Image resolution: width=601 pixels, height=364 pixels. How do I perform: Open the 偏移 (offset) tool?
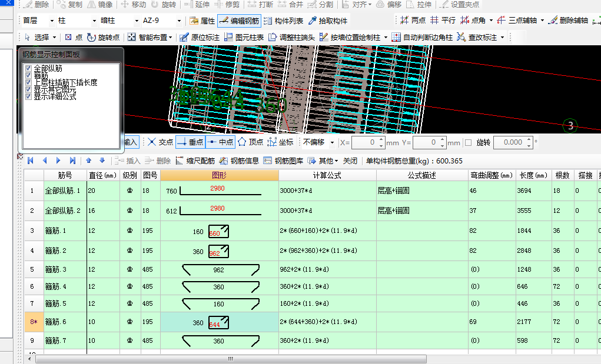(x=389, y=5)
